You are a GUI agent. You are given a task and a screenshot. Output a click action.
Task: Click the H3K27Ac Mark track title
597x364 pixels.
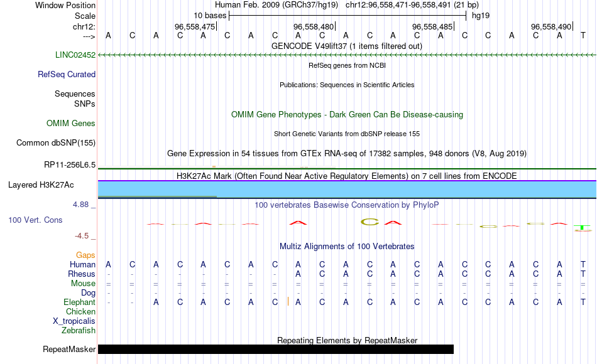pyautogui.click(x=346, y=176)
